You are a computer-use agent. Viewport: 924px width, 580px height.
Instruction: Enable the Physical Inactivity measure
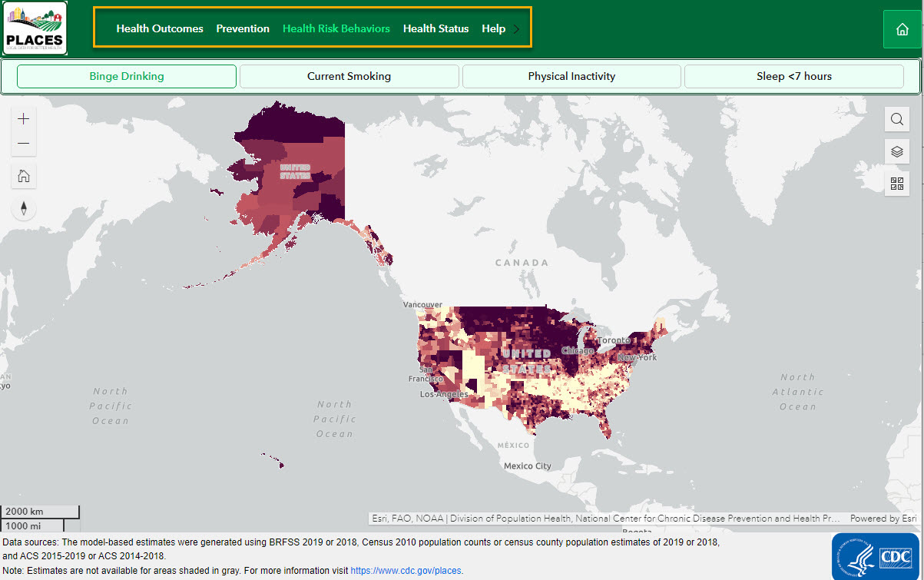571,76
